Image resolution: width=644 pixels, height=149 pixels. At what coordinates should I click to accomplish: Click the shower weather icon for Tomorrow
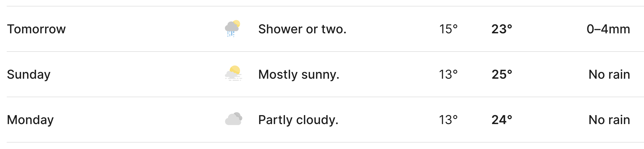232,29
